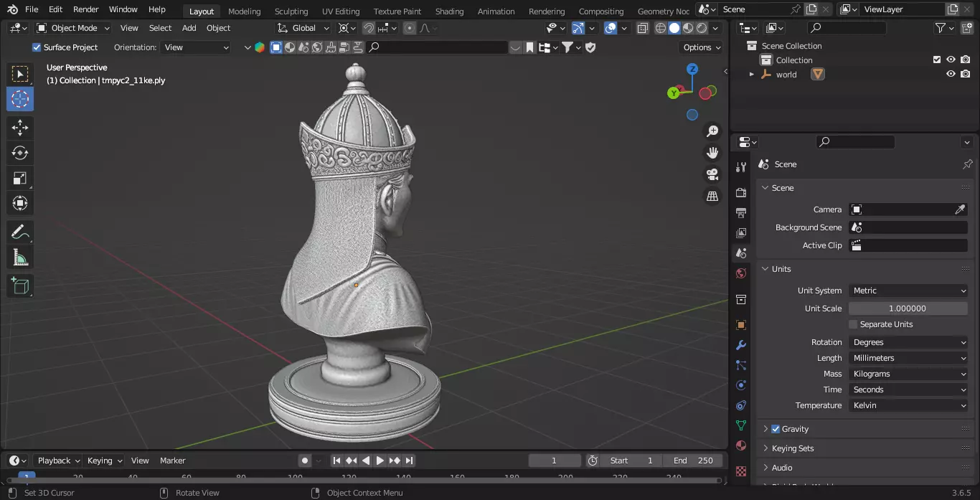Select the Annotate tool
980x500 pixels.
click(x=20, y=232)
